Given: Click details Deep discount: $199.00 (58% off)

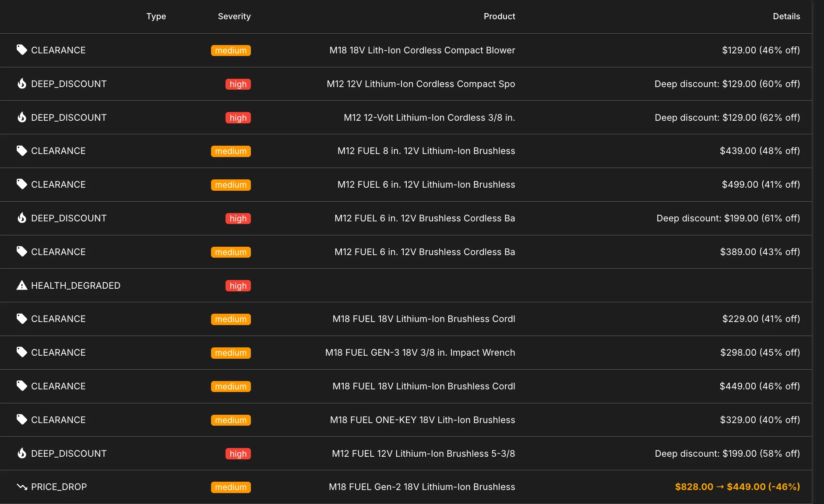Looking at the screenshot, I should tap(727, 454).
